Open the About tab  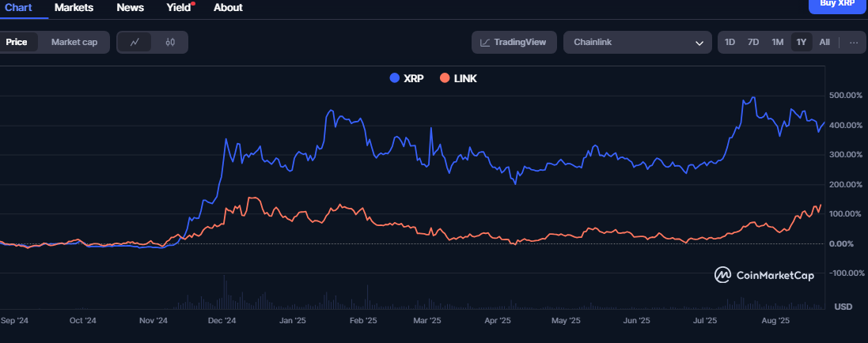point(228,8)
